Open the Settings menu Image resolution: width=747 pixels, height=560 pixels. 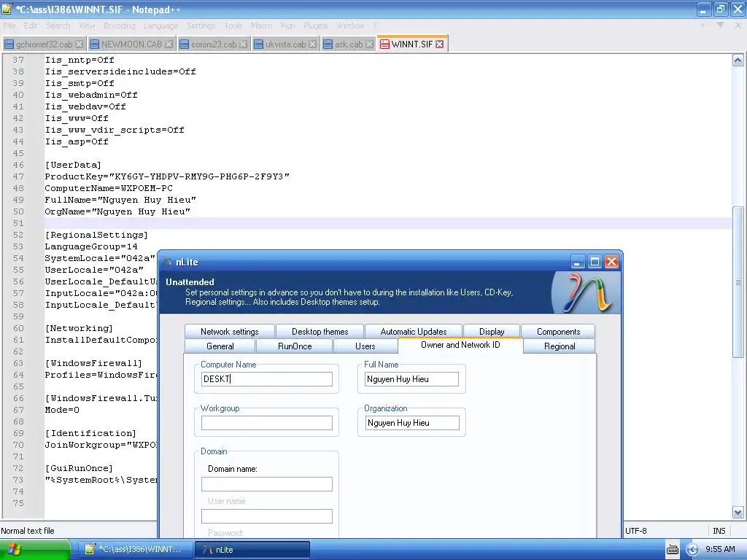201,26
